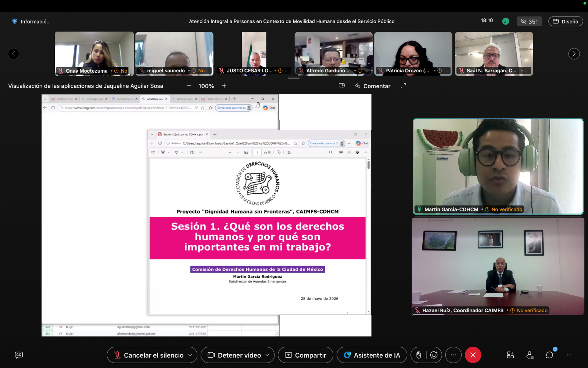Image resolution: width=588 pixels, height=368 pixels.
Task: Refresh the PDF viewer page
Action: [x=160, y=143]
